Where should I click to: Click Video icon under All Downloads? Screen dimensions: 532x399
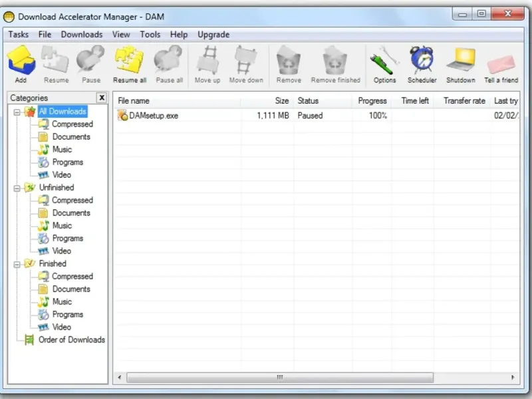pos(43,175)
